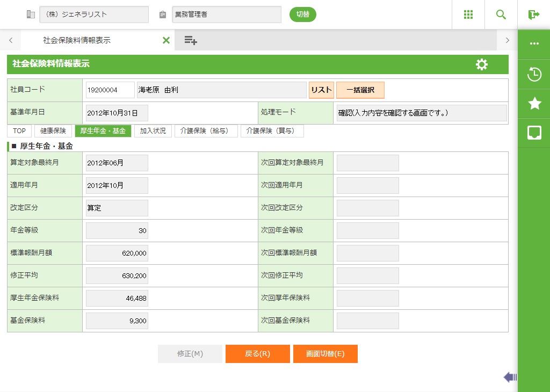Click the three-dots more icon in sidebar

pyautogui.click(x=534, y=44)
